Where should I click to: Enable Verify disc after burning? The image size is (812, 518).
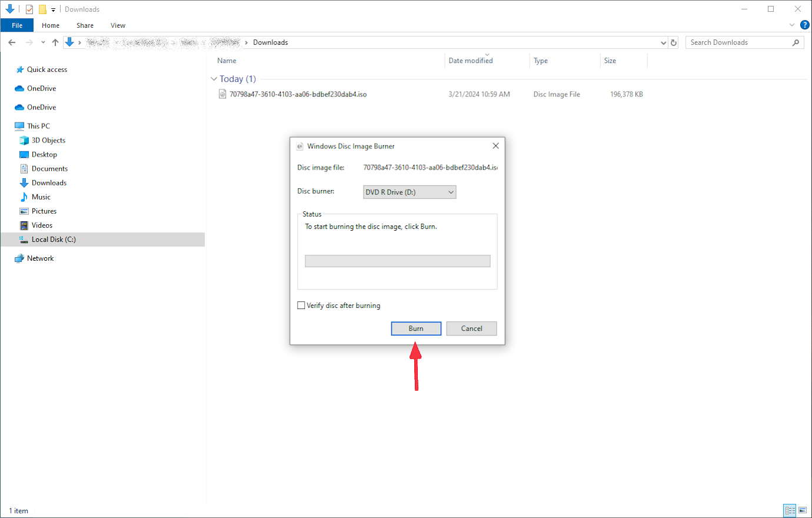click(301, 305)
